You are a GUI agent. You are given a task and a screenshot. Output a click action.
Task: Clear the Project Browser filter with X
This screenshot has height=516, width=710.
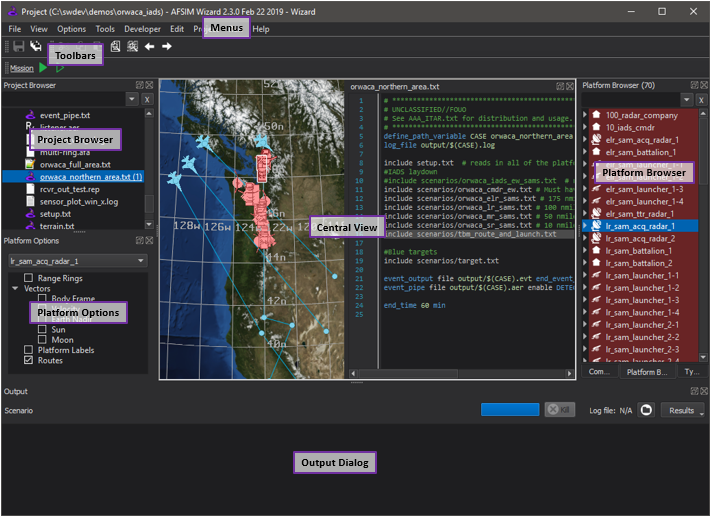147,99
